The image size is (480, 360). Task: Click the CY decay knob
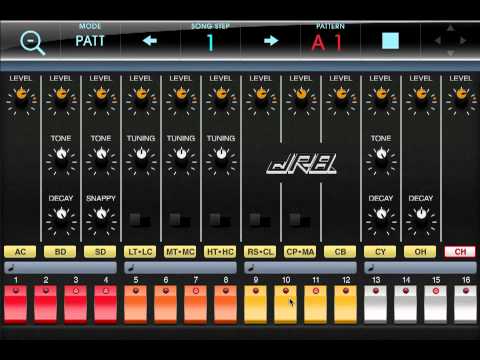click(x=381, y=220)
